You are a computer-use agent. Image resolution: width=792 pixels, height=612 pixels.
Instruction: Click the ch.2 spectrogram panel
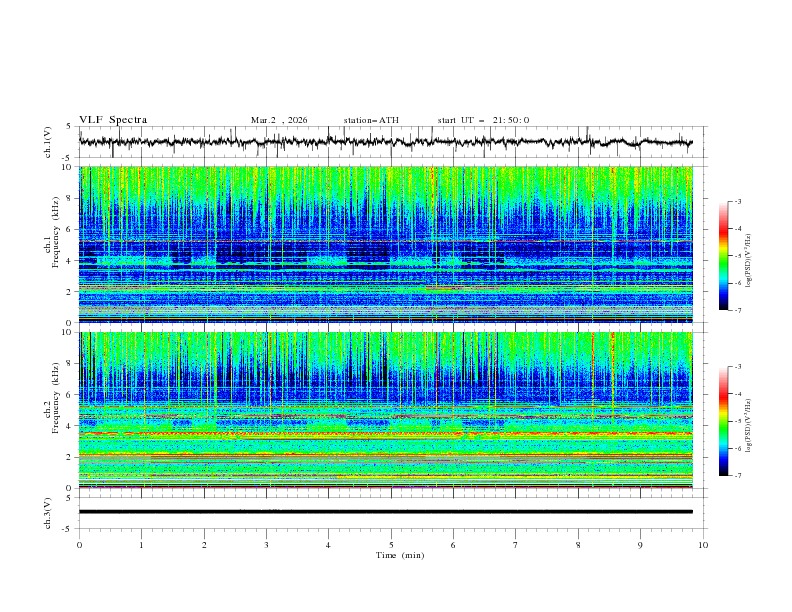point(386,410)
